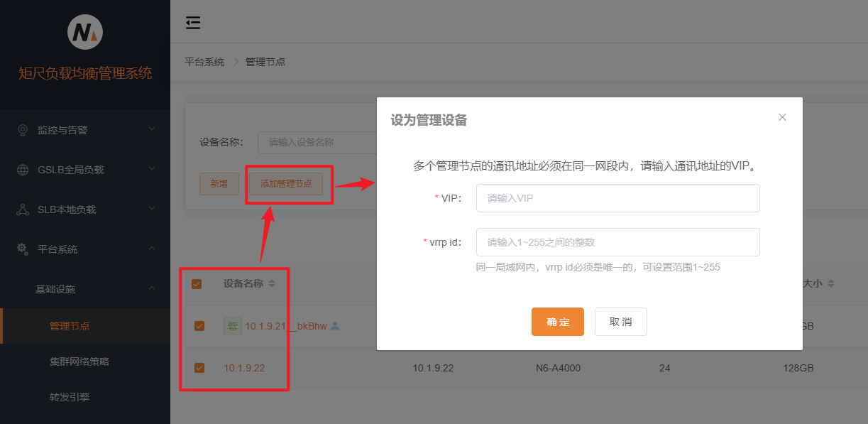Viewport: 868px width, 424px height.
Task: Click the collapse sidebar fold icon
Action: 192,23
